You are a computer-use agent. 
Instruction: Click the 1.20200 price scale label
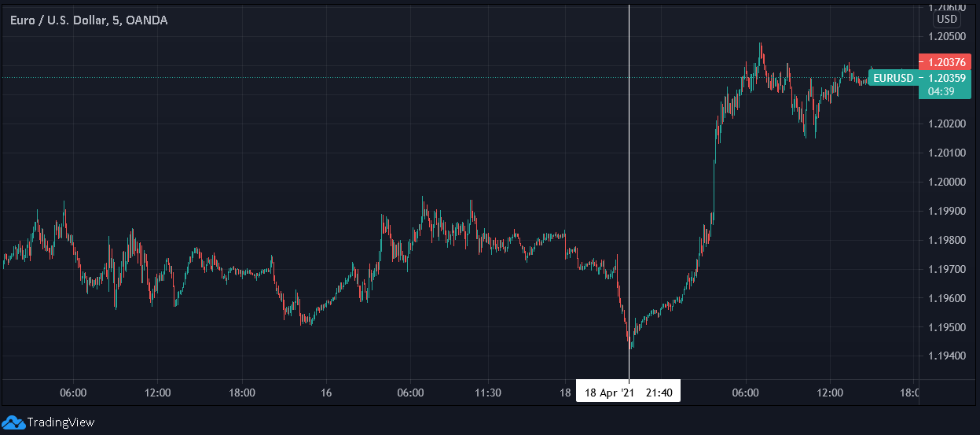(946, 123)
